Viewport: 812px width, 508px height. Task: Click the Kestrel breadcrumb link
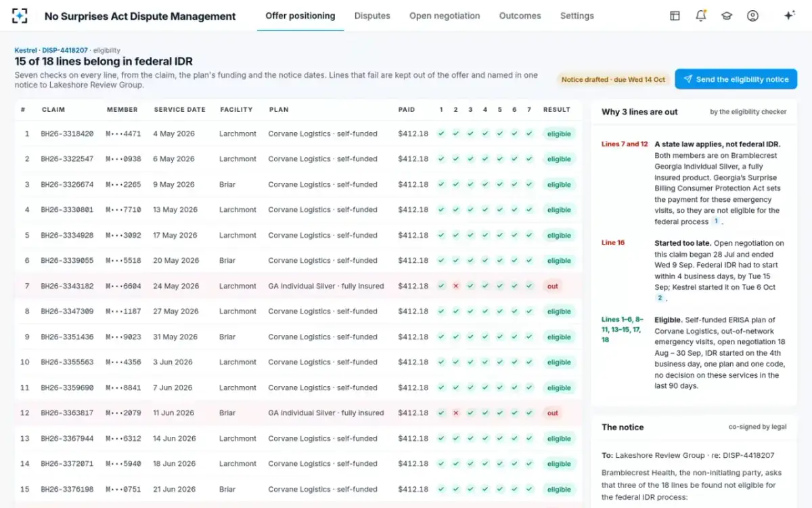pos(26,50)
